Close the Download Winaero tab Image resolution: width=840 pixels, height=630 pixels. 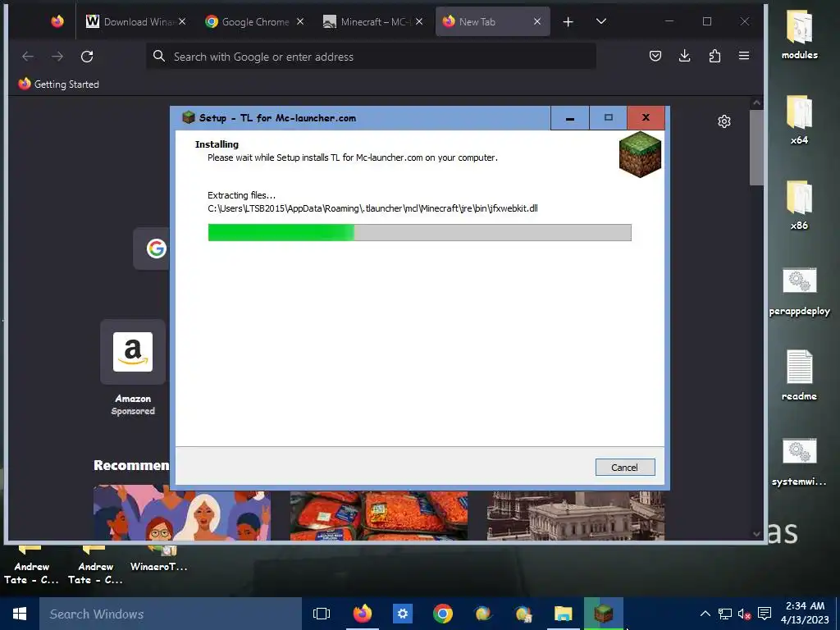click(x=182, y=21)
